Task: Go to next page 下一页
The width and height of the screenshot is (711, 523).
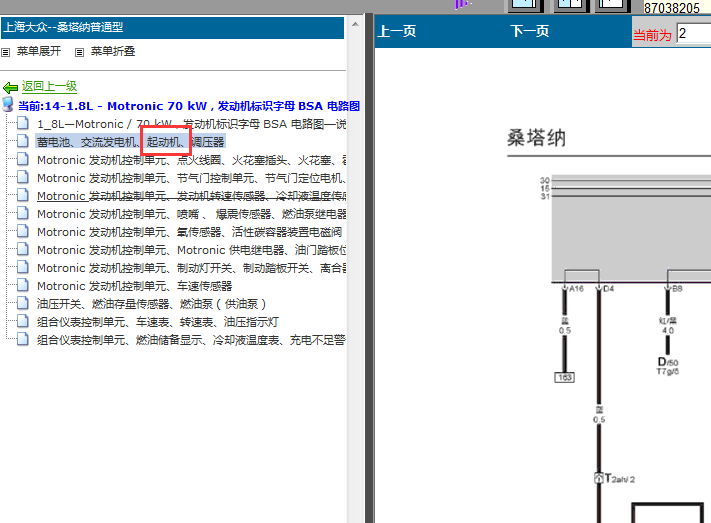Action: click(529, 31)
